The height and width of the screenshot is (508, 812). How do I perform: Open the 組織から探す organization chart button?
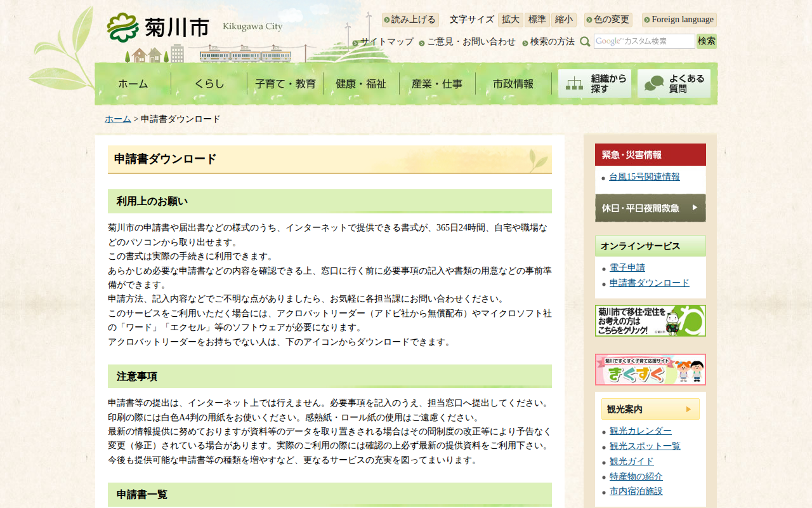[594, 84]
